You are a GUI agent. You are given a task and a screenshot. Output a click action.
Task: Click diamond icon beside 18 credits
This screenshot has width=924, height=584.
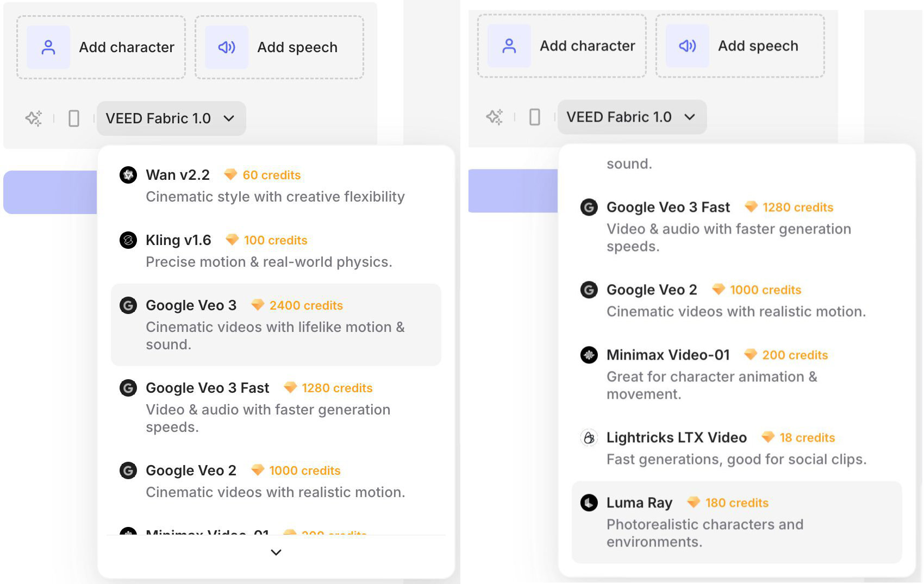[x=768, y=437]
